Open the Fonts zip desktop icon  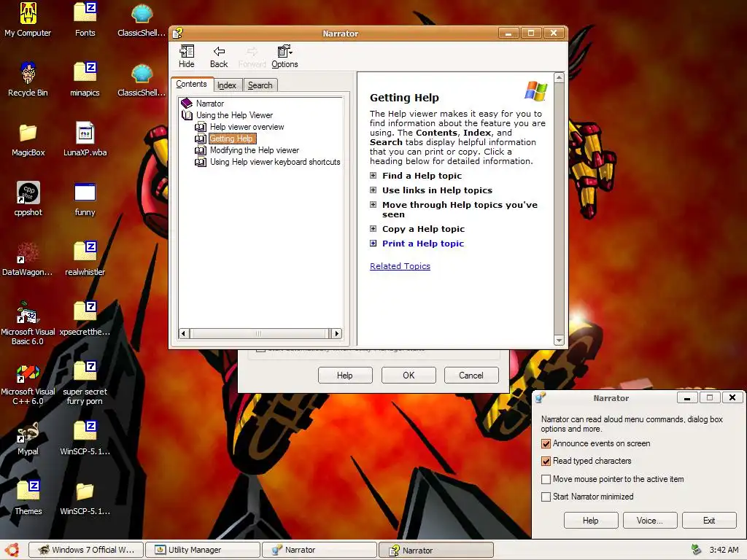click(85, 19)
